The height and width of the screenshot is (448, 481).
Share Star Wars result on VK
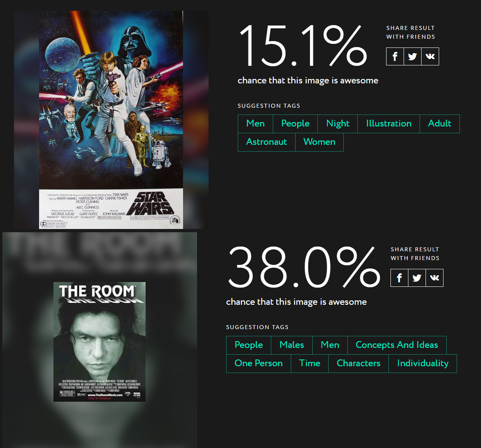pos(430,56)
